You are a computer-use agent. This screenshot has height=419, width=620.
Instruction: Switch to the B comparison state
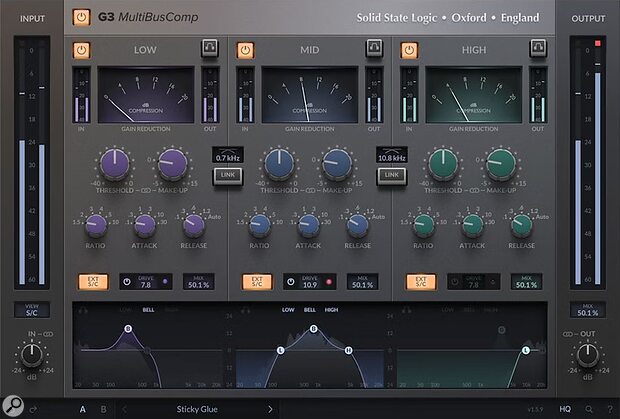click(x=104, y=409)
